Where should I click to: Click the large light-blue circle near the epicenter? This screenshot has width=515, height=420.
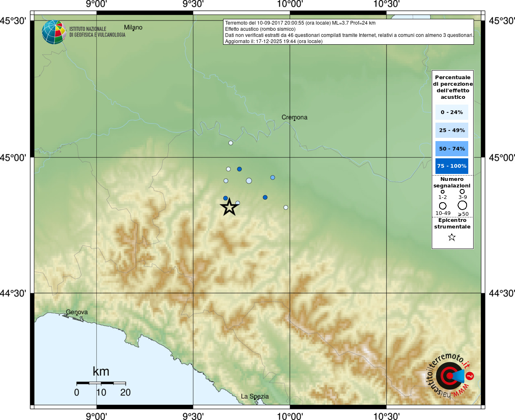pos(249,181)
